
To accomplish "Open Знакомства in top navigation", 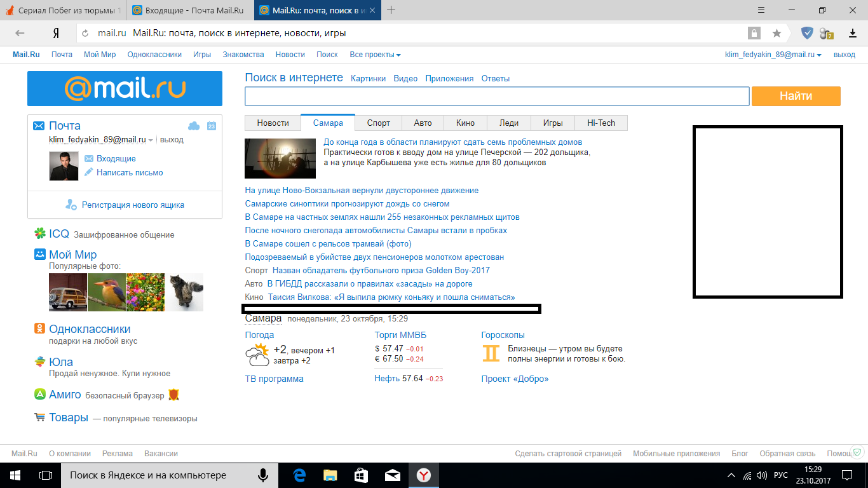I will coord(243,55).
